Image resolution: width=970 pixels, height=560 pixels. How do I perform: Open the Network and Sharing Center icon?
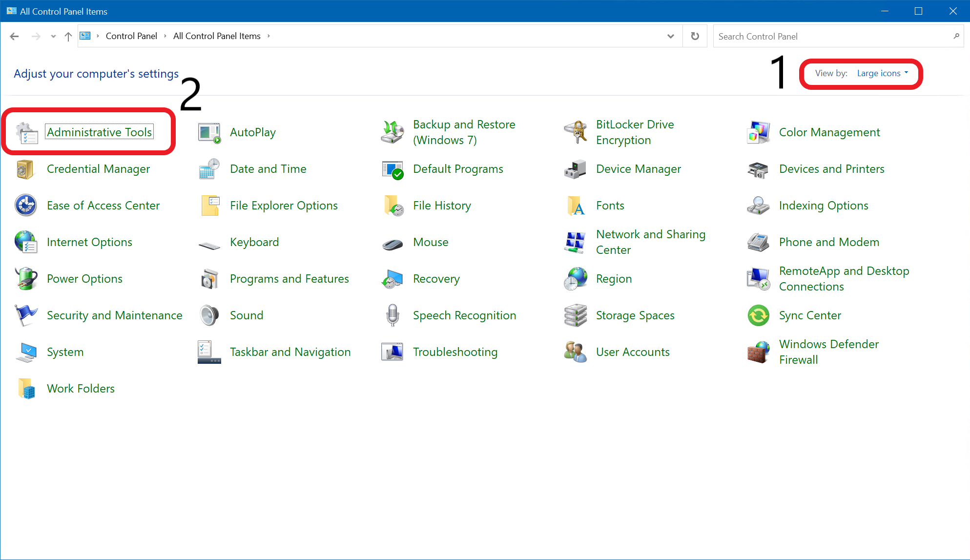[x=576, y=243]
